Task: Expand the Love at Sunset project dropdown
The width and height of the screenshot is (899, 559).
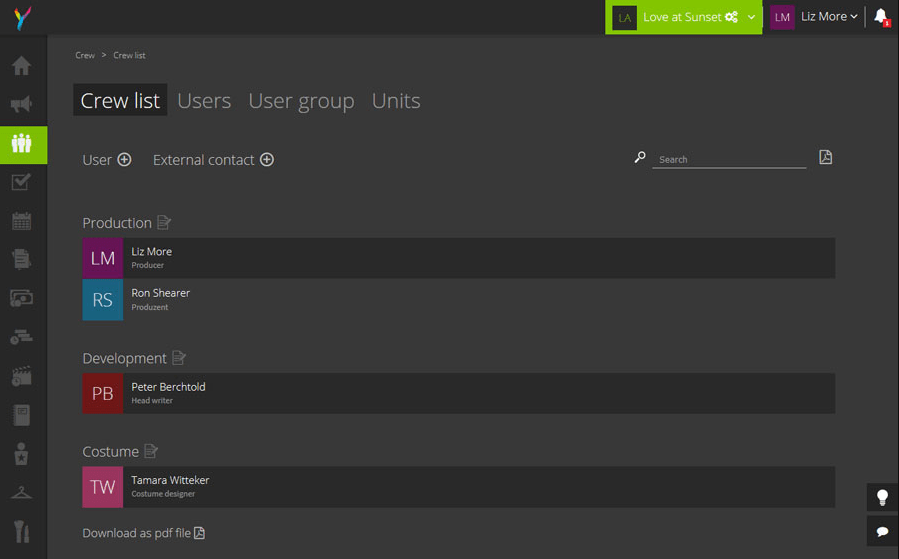Action: point(751,17)
